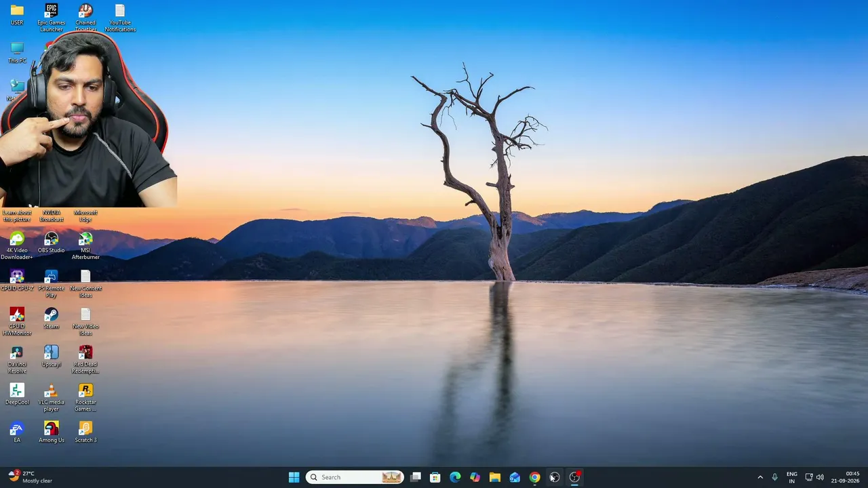Open the ENG IN language switcher
The image size is (868, 488).
pyautogui.click(x=792, y=477)
